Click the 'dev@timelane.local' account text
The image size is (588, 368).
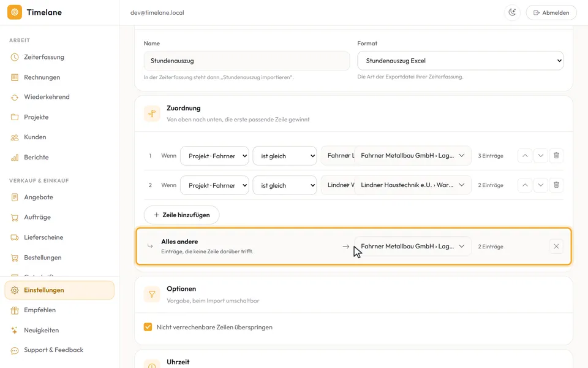tap(157, 12)
